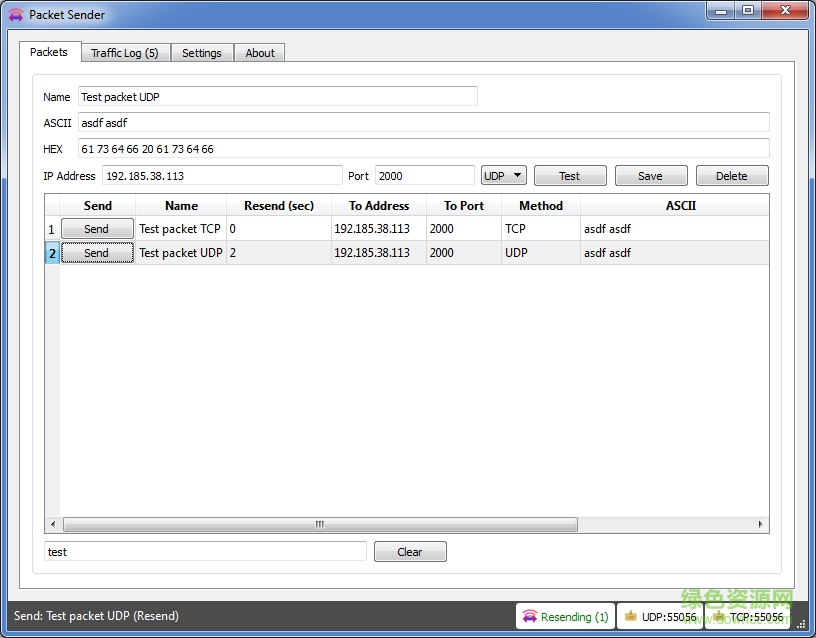Open the Settings tab
Image resolution: width=816 pixels, height=638 pixels.
click(201, 53)
